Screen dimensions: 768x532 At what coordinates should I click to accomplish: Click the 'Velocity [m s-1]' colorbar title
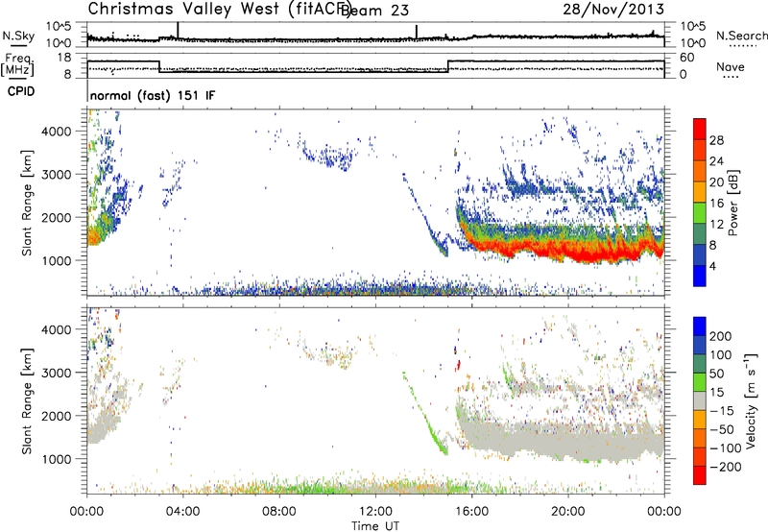click(x=751, y=401)
